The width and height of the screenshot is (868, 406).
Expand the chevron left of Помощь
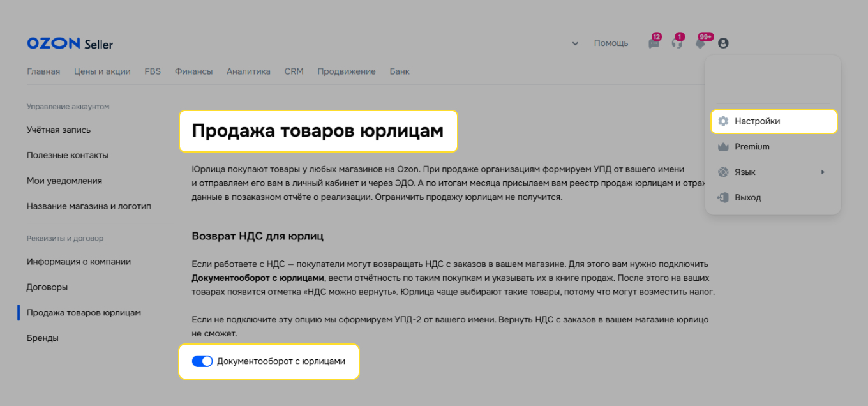pos(574,43)
